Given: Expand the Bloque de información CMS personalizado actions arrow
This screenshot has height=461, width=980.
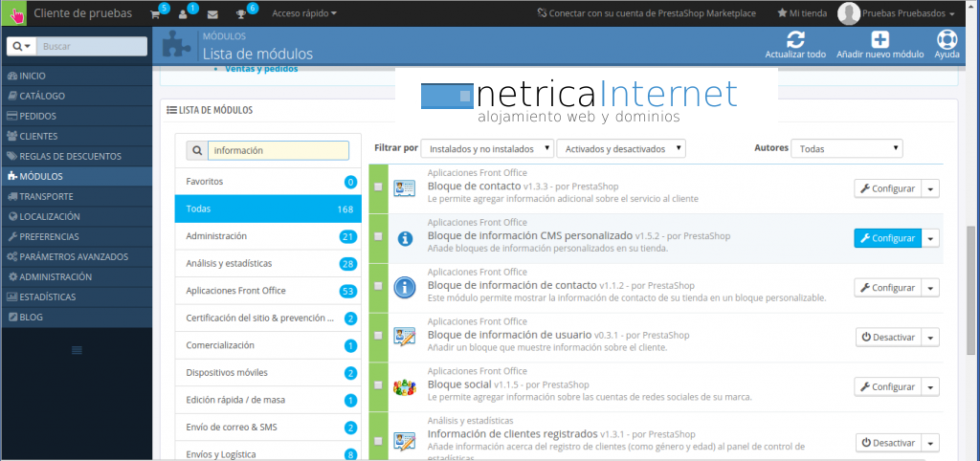Looking at the screenshot, I should [930, 238].
